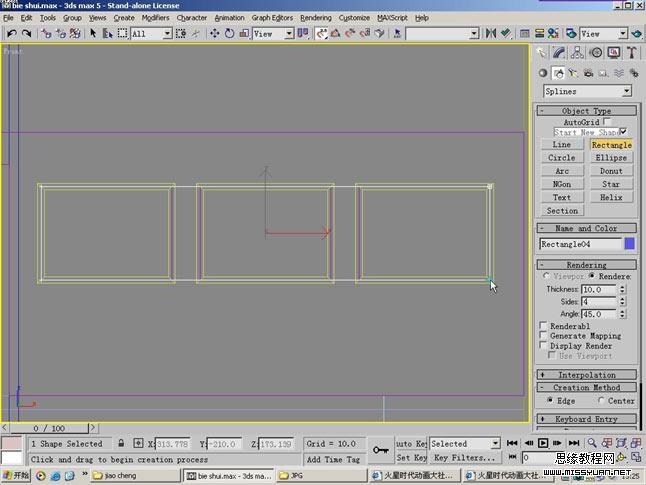Image resolution: width=646 pixels, height=485 pixels.
Task: Open the All selection filter dropdown
Action: click(151, 33)
